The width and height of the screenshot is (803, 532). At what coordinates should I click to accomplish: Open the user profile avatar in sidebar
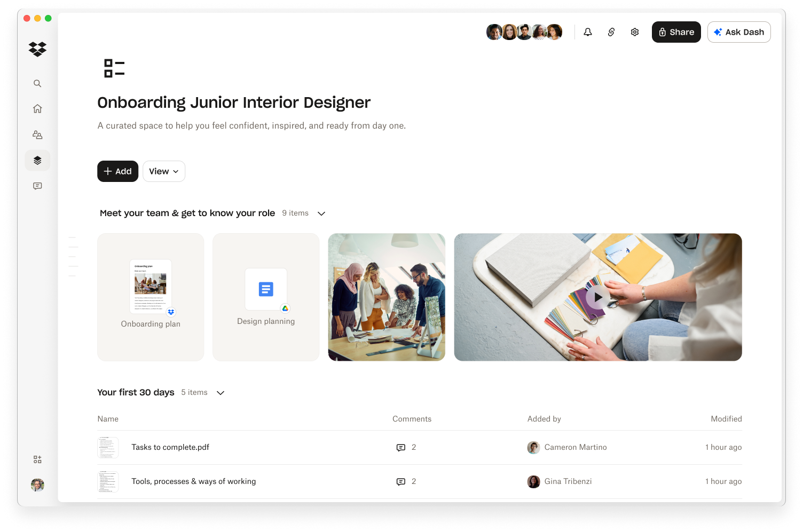pos(37,485)
